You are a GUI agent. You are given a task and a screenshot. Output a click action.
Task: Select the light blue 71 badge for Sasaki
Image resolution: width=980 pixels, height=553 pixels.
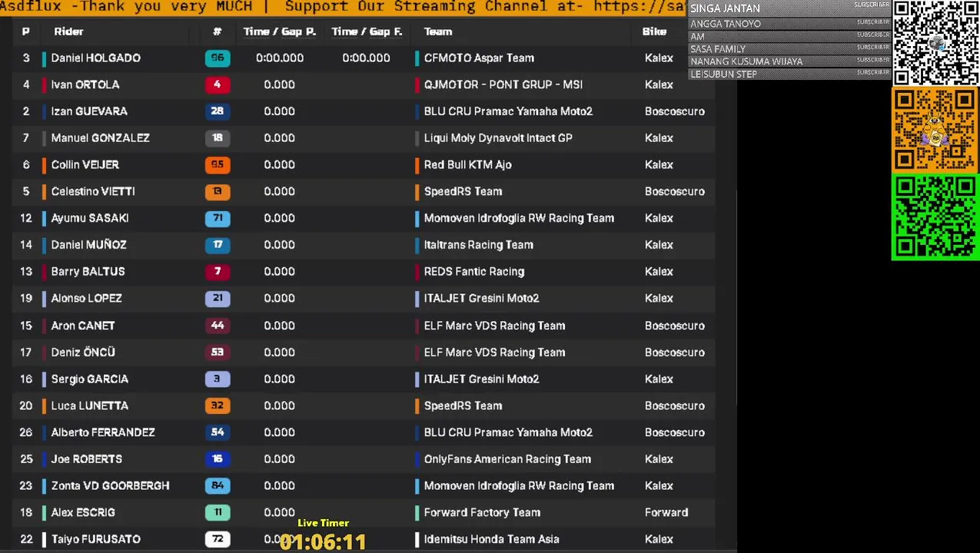[218, 218]
